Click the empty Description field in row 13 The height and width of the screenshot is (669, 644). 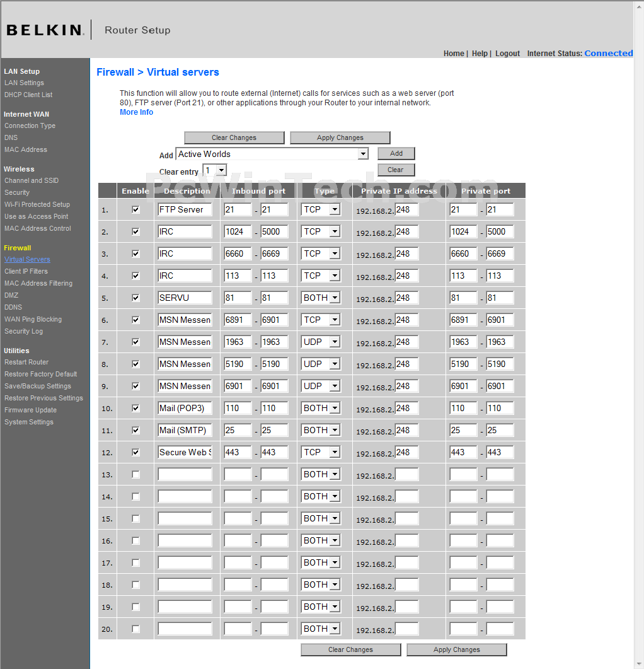click(185, 474)
